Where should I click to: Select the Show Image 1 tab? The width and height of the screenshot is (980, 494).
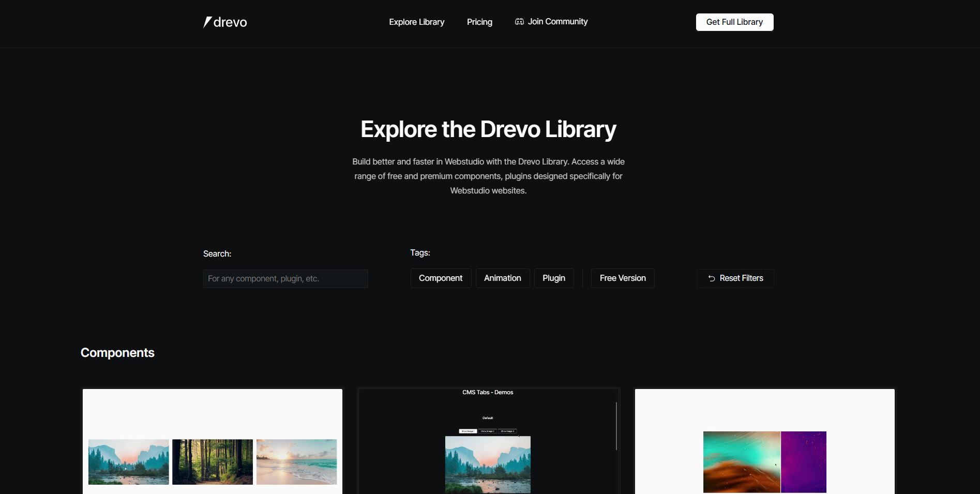click(x=468, y=431)
